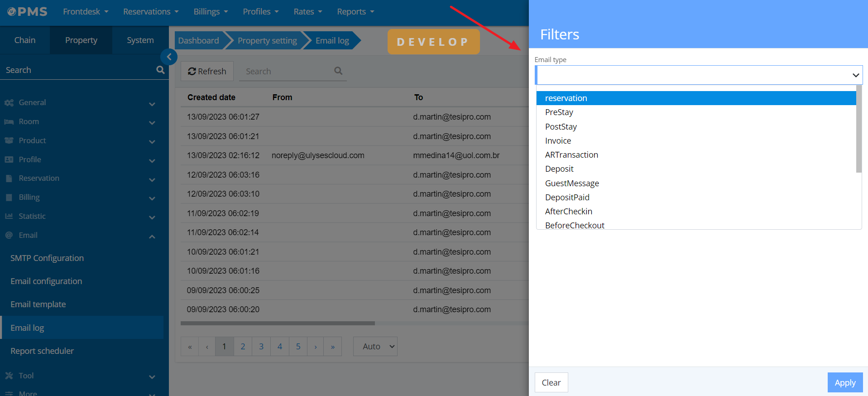Open the Email type dropdown
The width and height of the screenshot is (868, 396).
coord(699,75)
